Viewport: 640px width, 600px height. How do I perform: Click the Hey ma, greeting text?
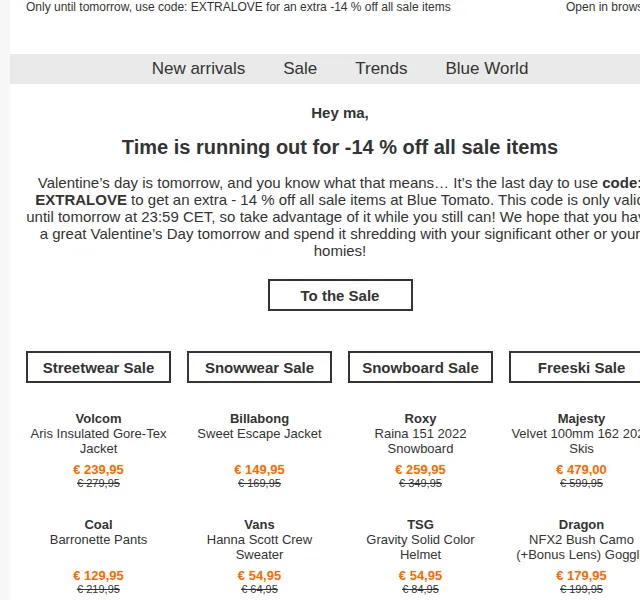[340, 113]
